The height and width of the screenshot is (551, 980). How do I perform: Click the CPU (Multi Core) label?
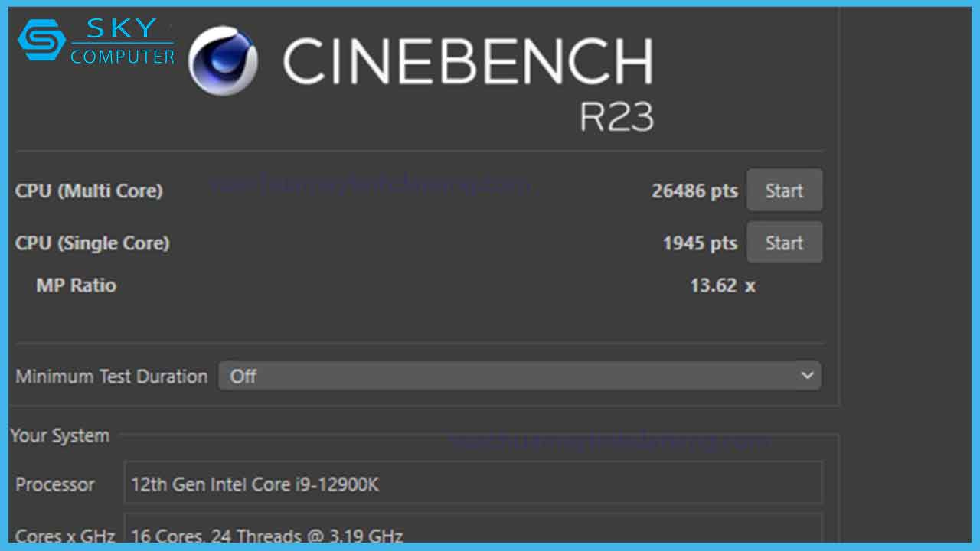click(x=89, y=191)
